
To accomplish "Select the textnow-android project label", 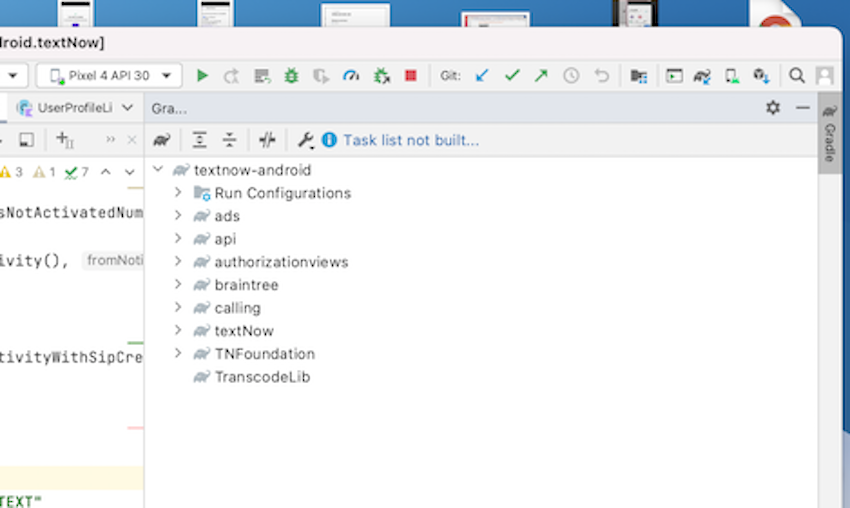I will (253, 170).
